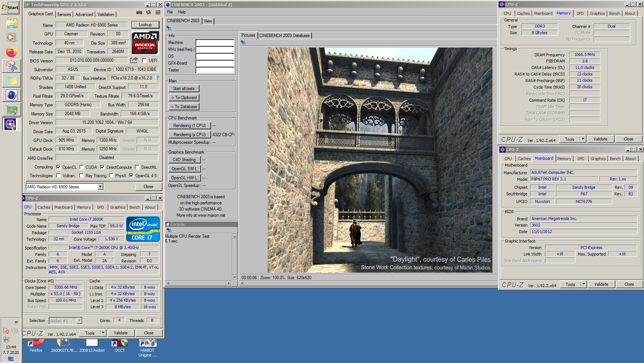Click the pin icon in the Console panel
Screen dimensions: 644x363
point(169,230)
